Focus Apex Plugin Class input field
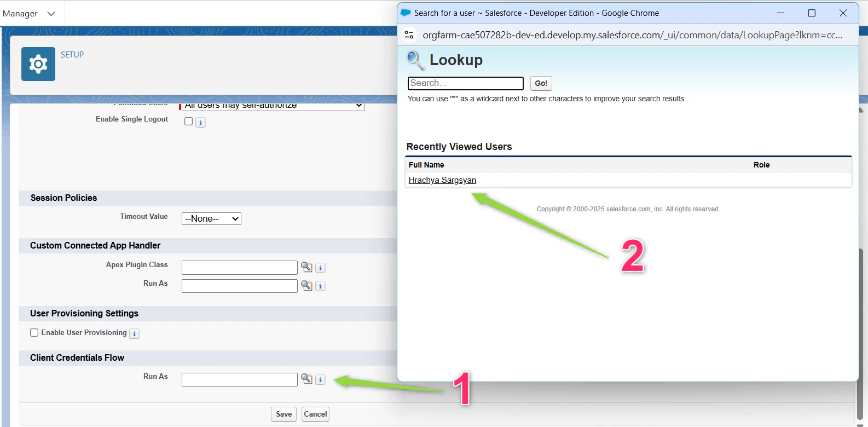868x427 pixels. pyautogui.click(x=240, y=268)
